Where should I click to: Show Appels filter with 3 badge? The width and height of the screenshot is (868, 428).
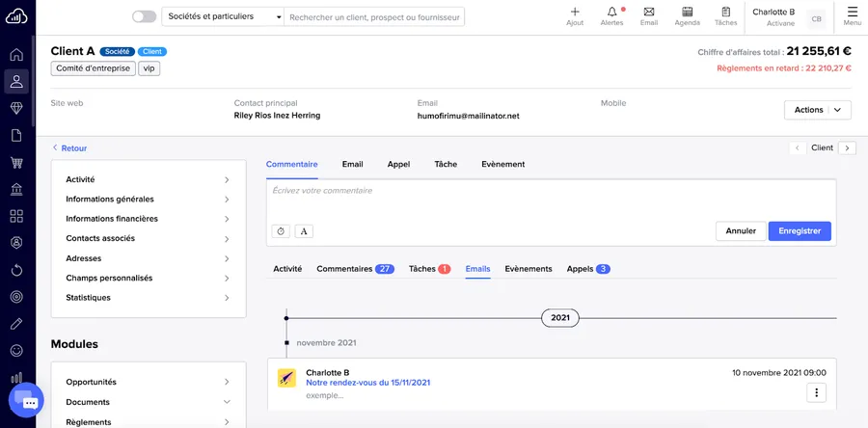pyautogui.click(x=588, y=269)
